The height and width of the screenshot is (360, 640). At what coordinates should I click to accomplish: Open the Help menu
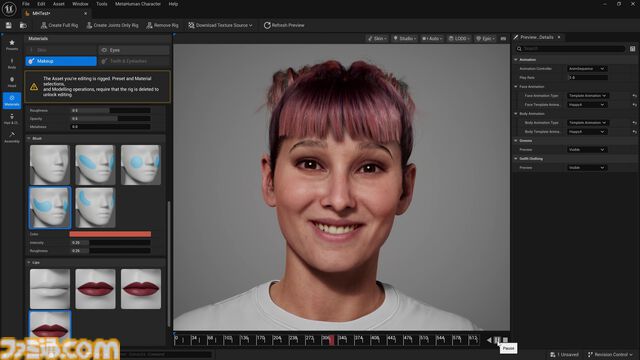click(x=173, y=4)
